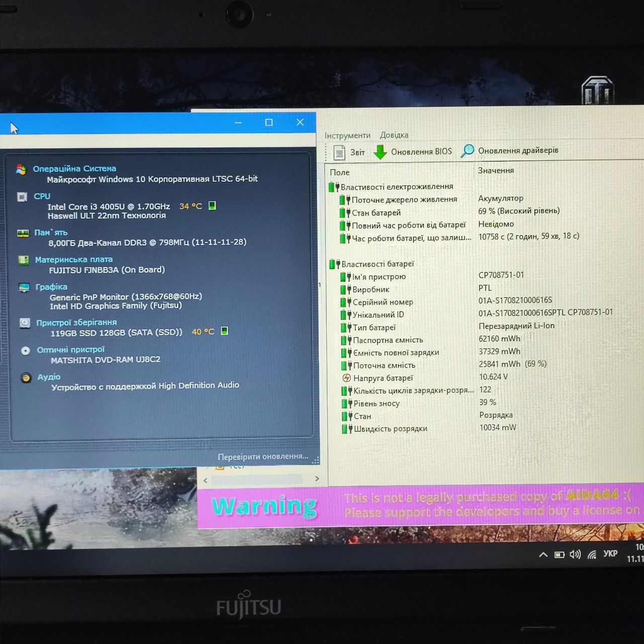This screenshot has height=644, width=644.
Task: Show hidden tray icons with the chevron
Action: [543, 555]
